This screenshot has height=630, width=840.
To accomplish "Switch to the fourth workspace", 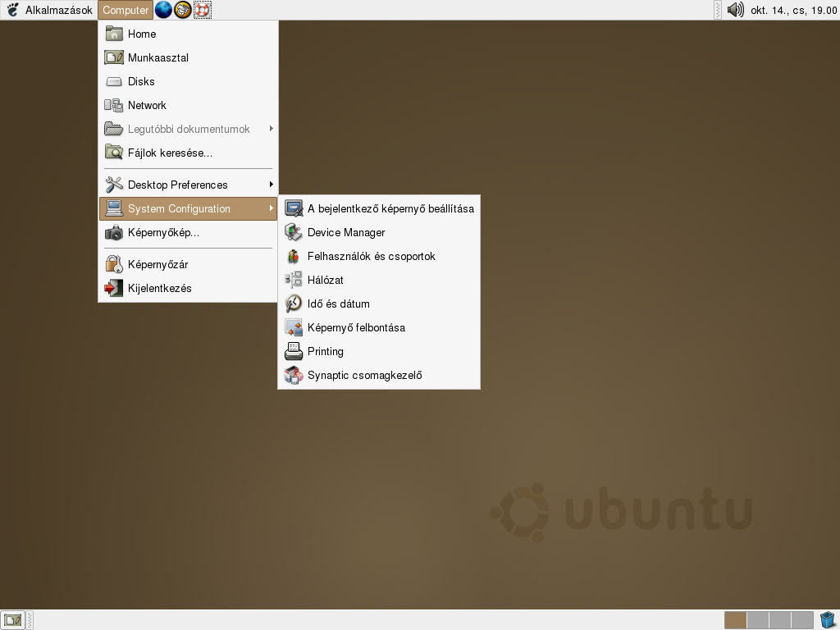I will point(802,620).
